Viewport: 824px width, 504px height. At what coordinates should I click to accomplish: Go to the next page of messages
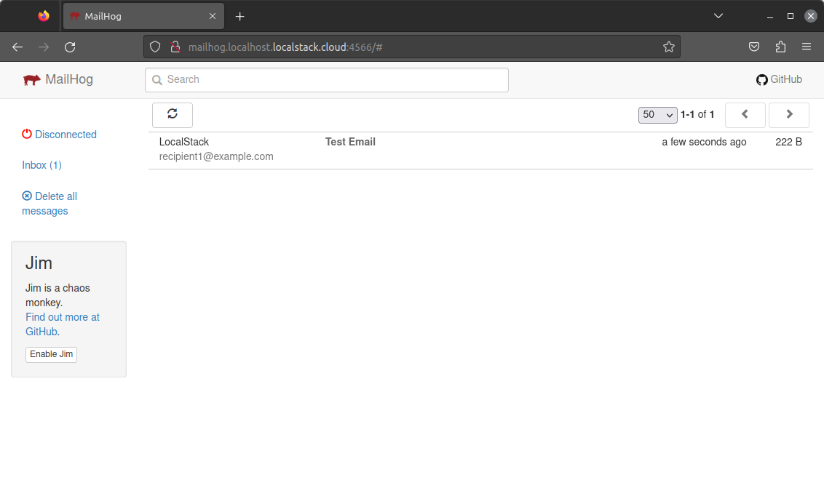tap(789, 115)
